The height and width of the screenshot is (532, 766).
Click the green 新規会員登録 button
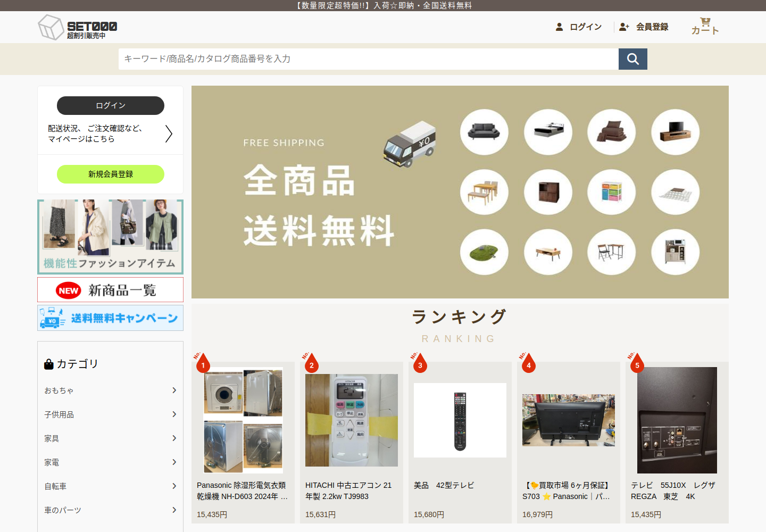tap(111, 174)
